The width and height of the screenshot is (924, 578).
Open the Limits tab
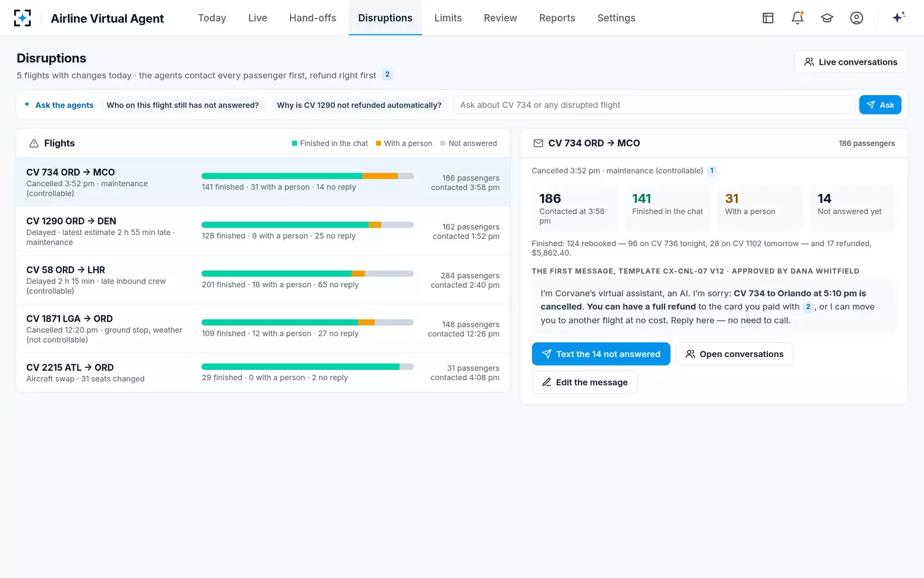(x=448, y=18)
